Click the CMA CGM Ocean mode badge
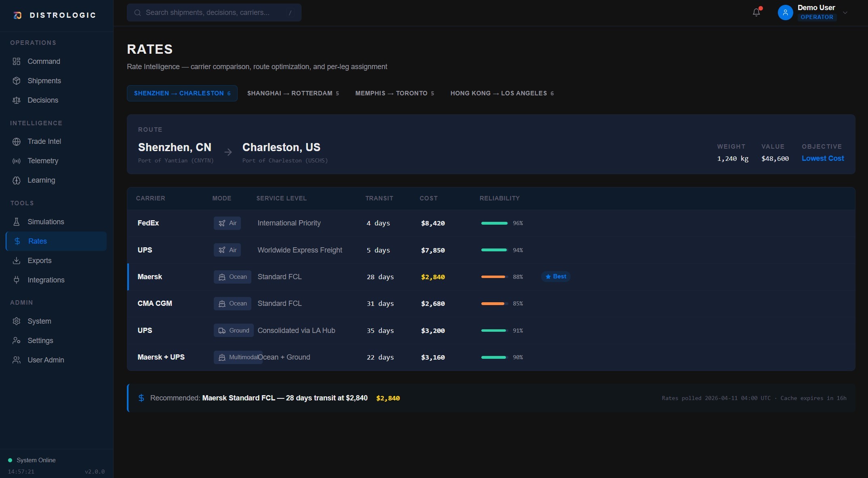Screen dimensions: 868x478 tap(232, 303)
